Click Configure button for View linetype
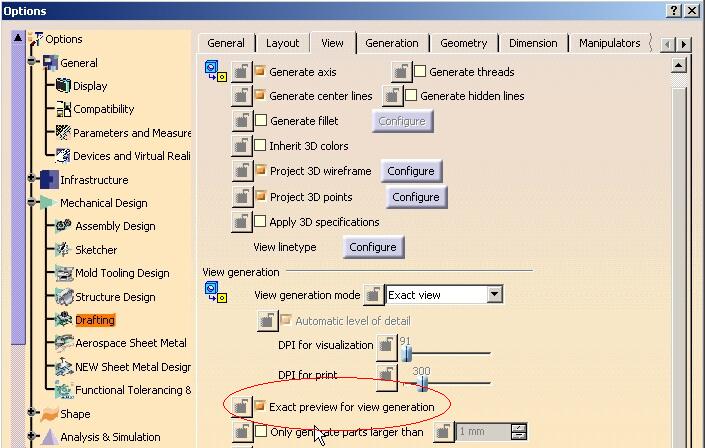706x448 pixels. coord(373,247)
